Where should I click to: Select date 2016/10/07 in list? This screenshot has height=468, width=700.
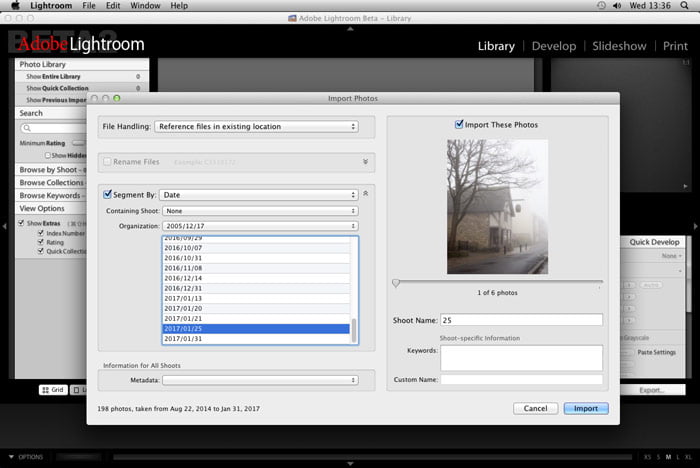(x=256, y=248)
